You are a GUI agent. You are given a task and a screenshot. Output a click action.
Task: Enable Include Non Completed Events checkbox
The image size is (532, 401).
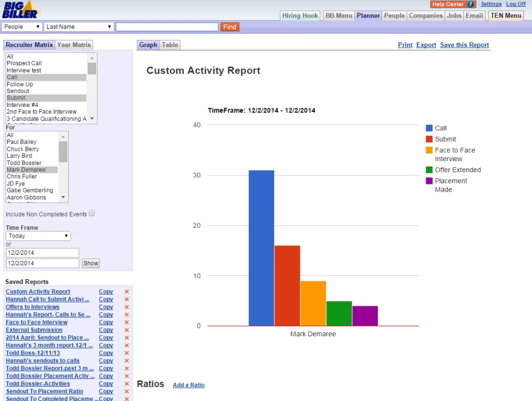(x=91, y=213)
